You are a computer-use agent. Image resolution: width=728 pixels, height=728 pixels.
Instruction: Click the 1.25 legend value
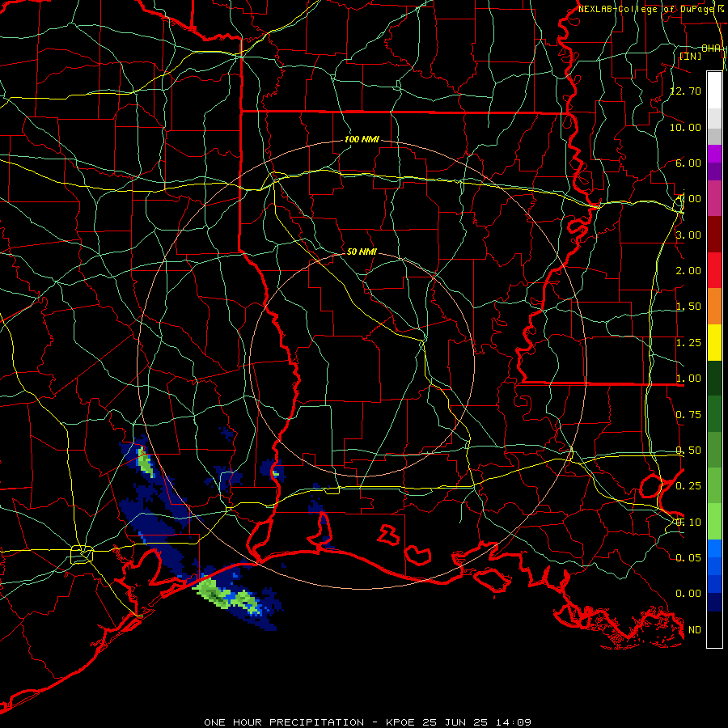pyautogui.click(x=688, y=343)
